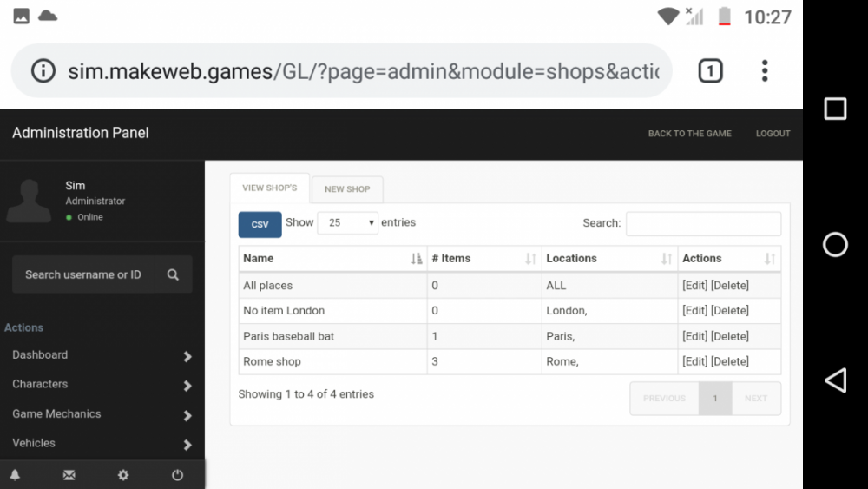Click the power icon in sidebar footer
Image resolution: width=868 pixels, height=489 pixels.
[x=177, y=475]
